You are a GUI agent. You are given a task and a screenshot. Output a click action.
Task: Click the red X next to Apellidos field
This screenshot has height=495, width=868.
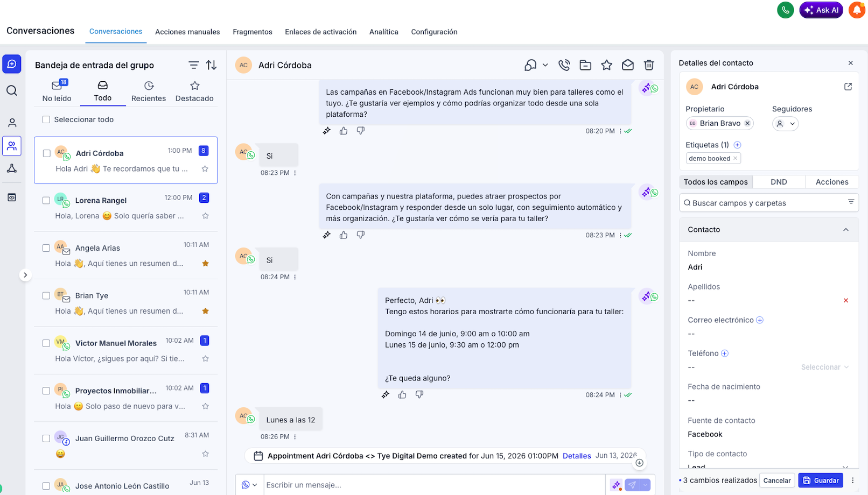point(846,300)
